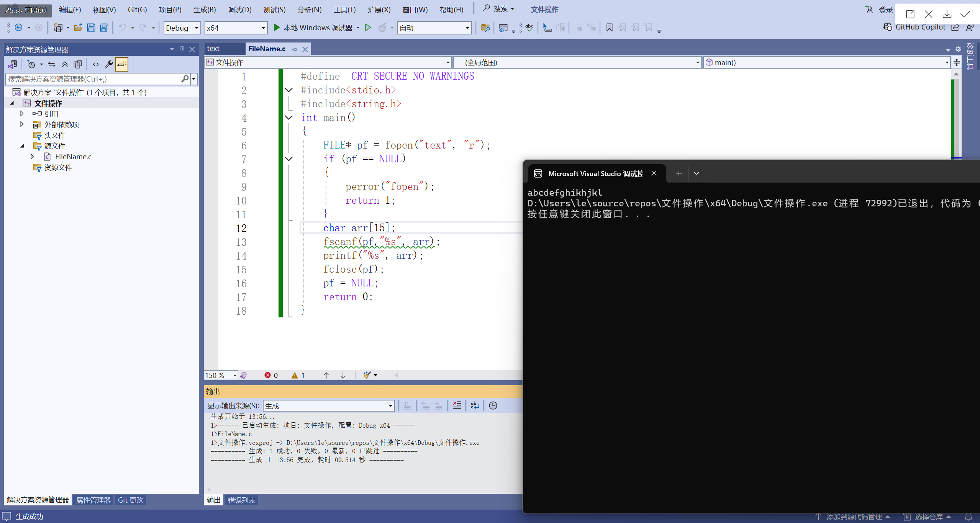This screenshot has height=523, width=980.
Task: Start without debugging using outlined play icon
Action: tap(368, 28)
